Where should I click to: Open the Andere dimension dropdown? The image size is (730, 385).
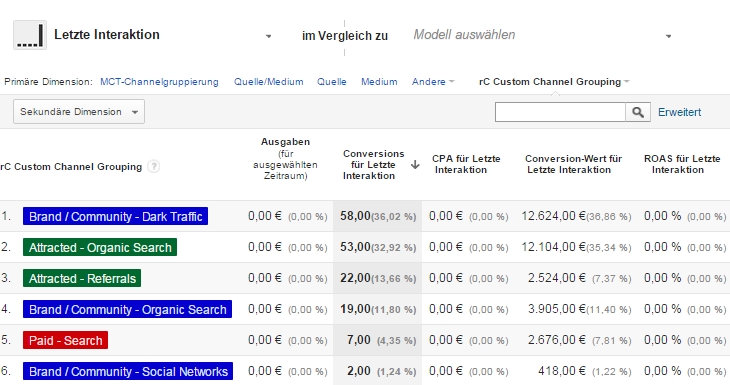[433, 82]
